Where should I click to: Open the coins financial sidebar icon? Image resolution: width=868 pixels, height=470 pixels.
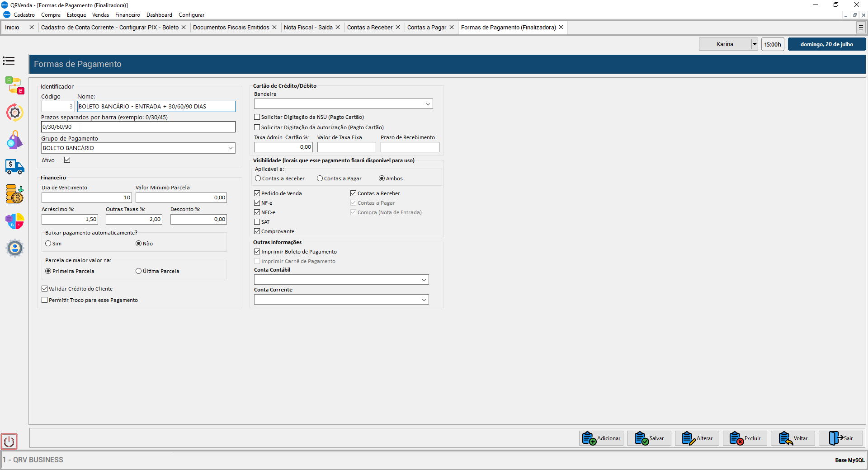[x=14, y=194]
